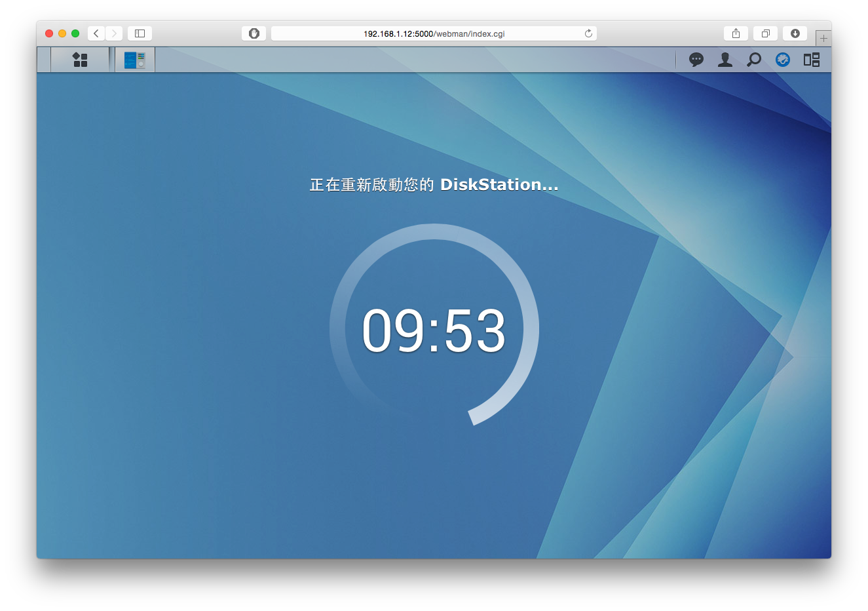Click the address bar showing 192.168.1.12:5000
868x611 pixels.
[434, 33]
